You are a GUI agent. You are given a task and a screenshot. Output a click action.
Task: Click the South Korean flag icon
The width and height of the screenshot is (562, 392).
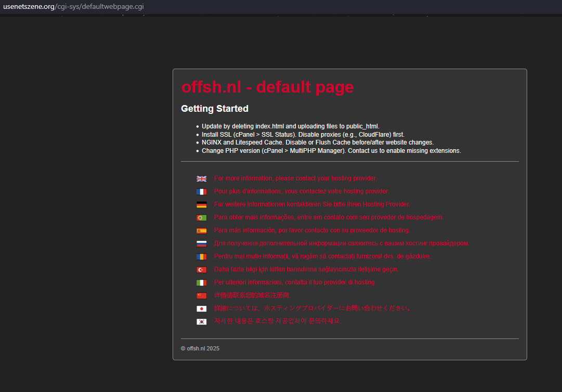point(202,322)
